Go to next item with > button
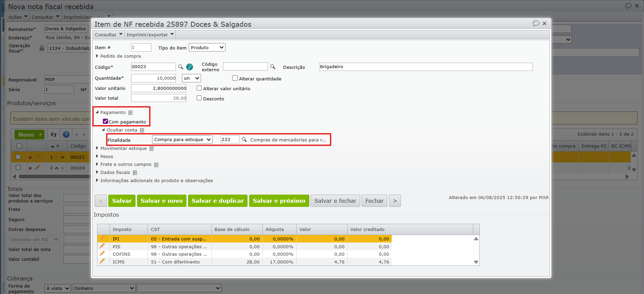 click(x=395, y=201)
